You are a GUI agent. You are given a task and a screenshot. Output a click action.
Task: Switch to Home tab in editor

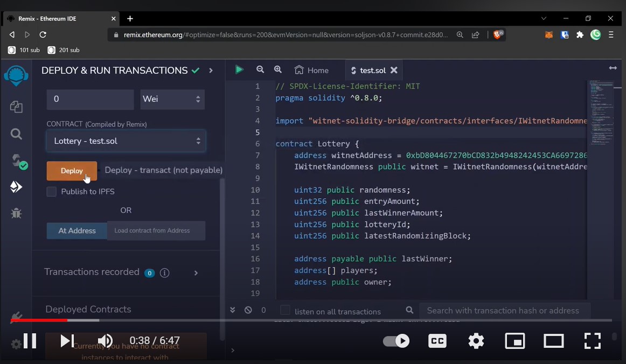312,70
